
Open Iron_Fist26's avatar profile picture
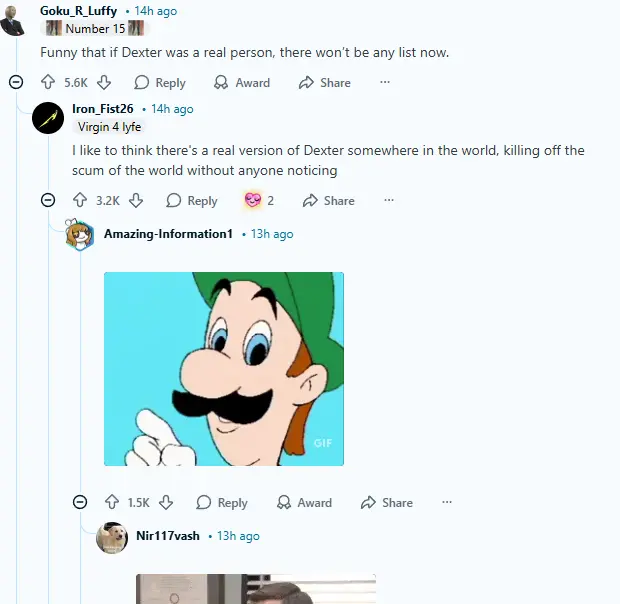48,118
